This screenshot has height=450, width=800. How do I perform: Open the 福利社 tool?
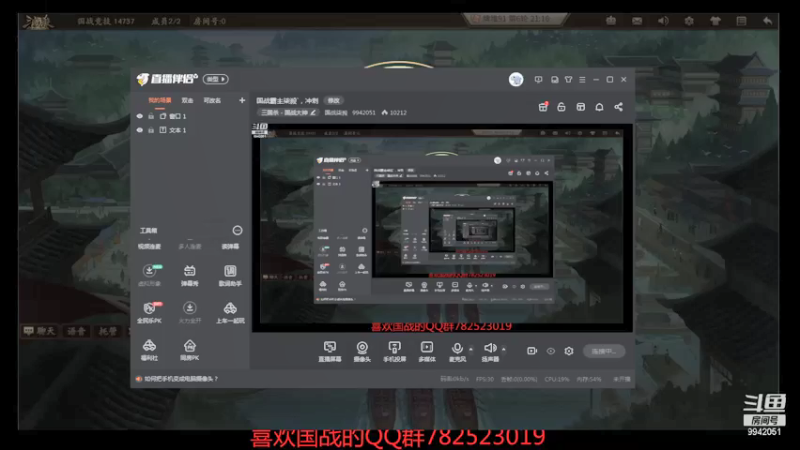pos(149,350)
